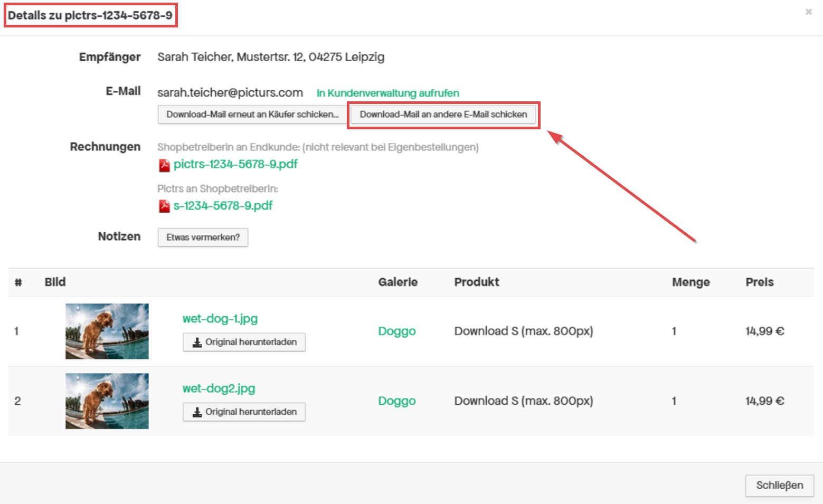
Task: Open the wet-dog-1.jpg file link
Action: point(220,319)
